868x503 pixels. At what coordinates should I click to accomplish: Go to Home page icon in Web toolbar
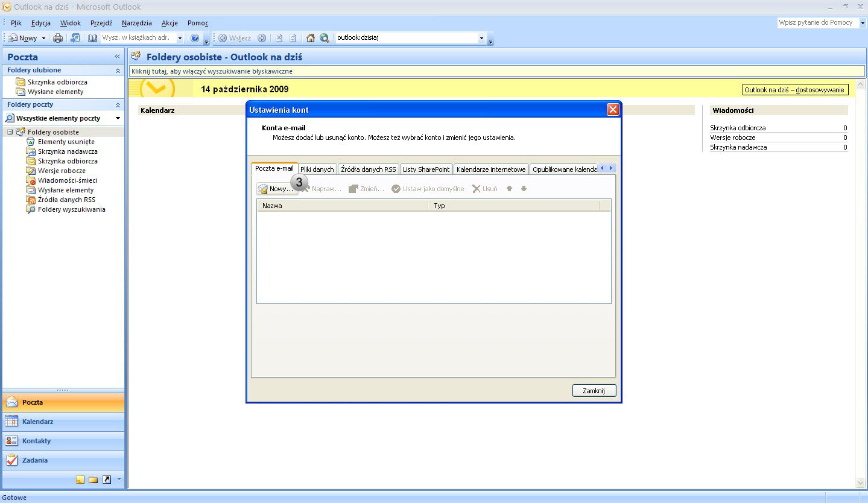311,38
